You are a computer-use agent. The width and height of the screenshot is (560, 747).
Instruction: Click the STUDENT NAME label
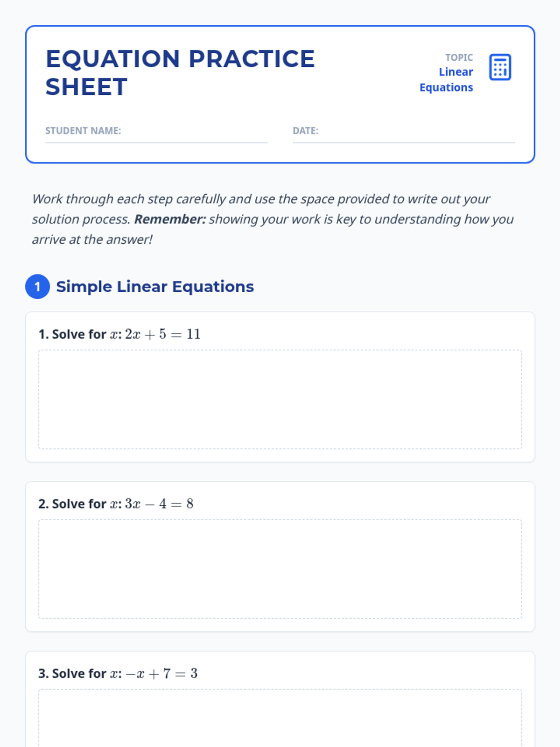tap(83, 131)
